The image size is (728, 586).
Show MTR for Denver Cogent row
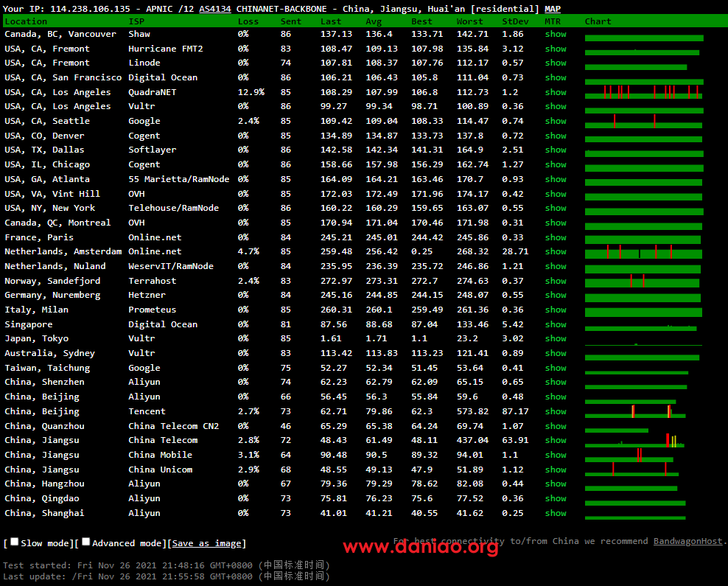[556, 136]
